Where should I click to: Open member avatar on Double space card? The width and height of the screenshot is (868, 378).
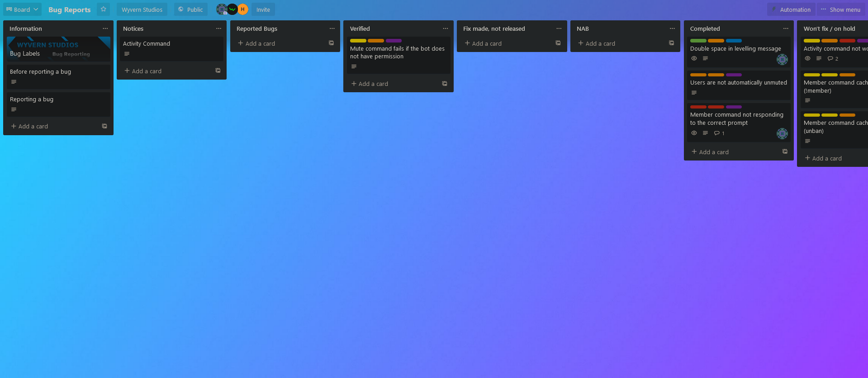coord(782,59)
